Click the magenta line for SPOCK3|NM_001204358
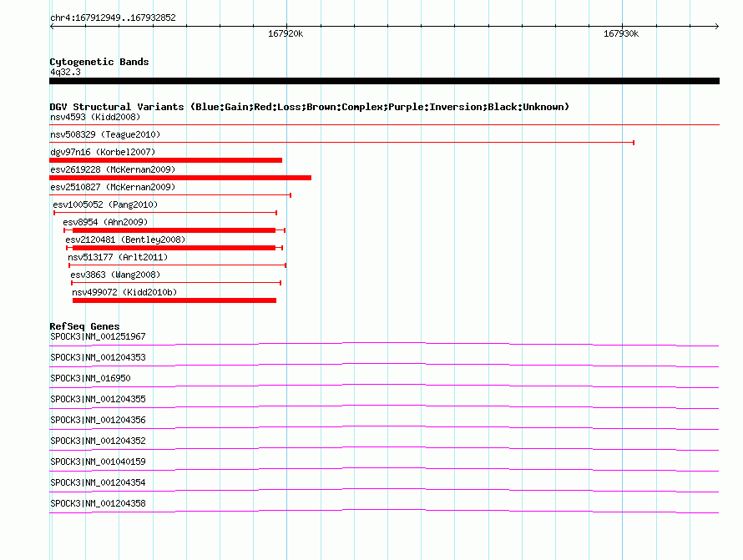Image resolution: width=743 pixels, height=560 pixels. 384,511
